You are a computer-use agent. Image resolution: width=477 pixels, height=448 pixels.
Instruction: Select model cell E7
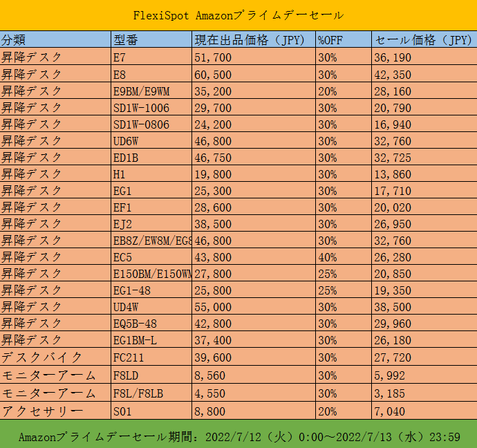pos(151,56)
